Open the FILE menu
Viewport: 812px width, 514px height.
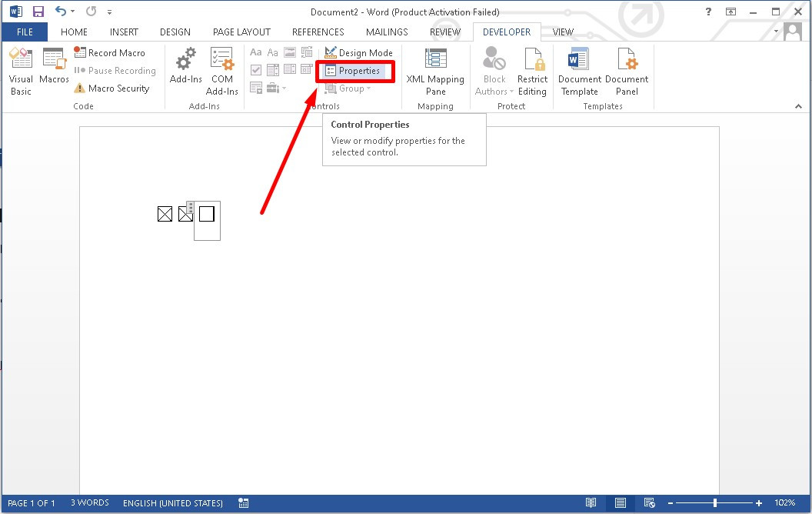[x=25, y=32]
